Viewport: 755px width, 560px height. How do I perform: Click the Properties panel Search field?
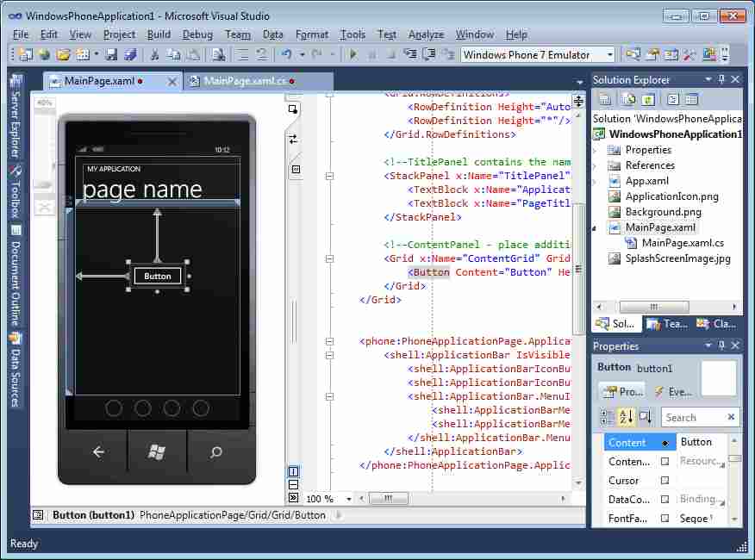[695, 417]
